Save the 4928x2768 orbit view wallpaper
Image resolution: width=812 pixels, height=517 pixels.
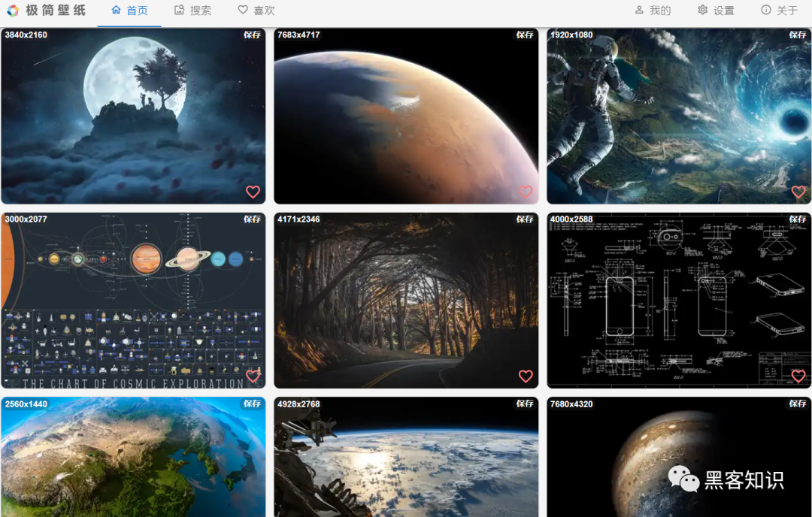[x=525, y=404]
